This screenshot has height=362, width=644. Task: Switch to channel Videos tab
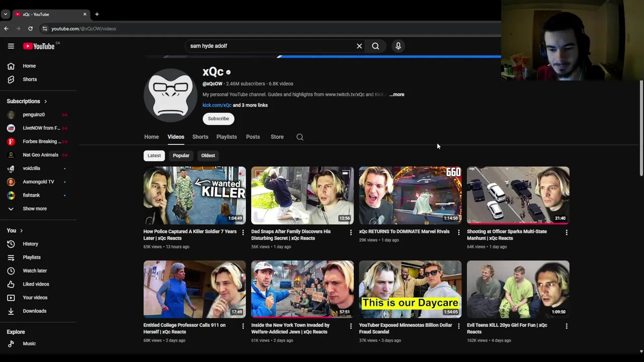tap(176, 137)
